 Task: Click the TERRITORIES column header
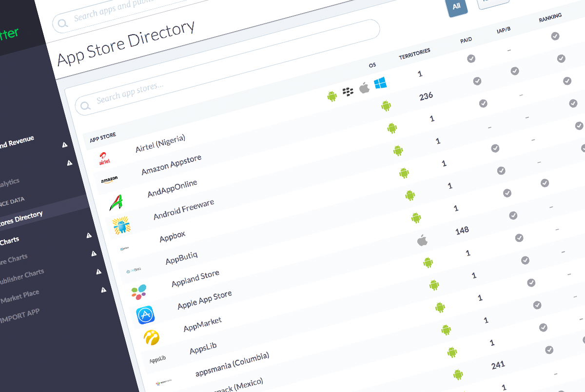414,54
